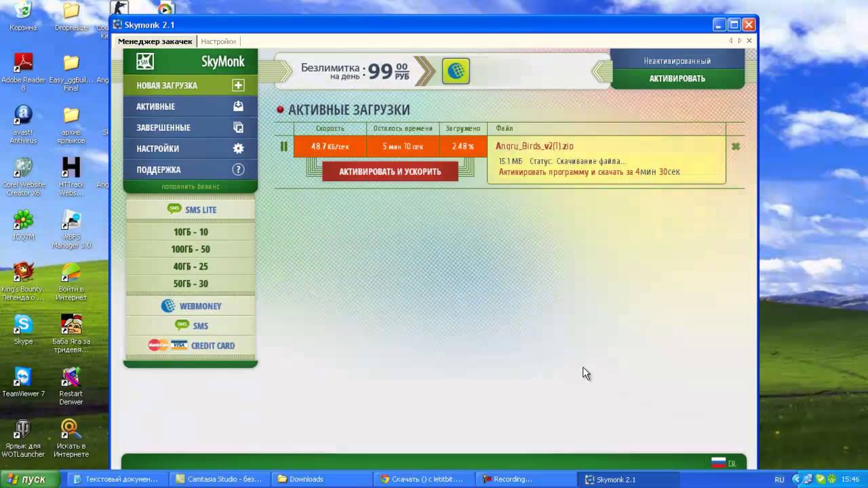Click the 2.48% progress value
This screenshot has height=488, width=868.
[463, 146]
